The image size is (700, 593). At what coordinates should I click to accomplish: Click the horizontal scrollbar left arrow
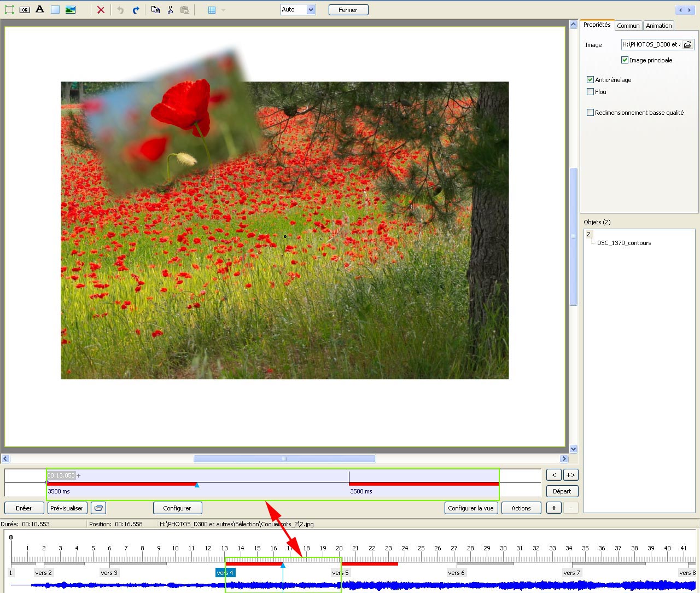5,459
